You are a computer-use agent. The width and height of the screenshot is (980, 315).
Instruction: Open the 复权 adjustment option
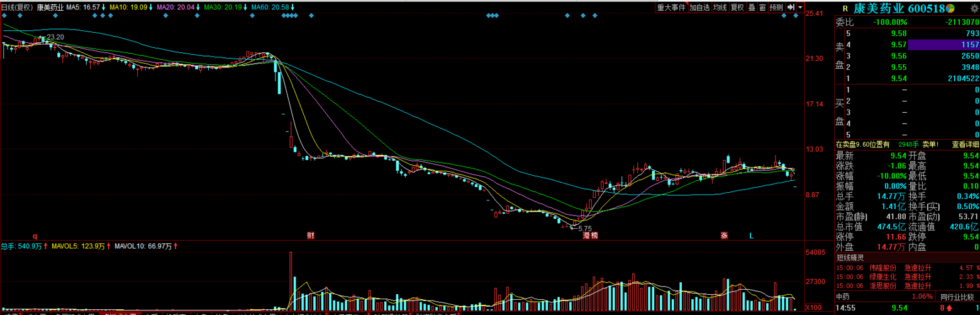(x=737, y=8)
